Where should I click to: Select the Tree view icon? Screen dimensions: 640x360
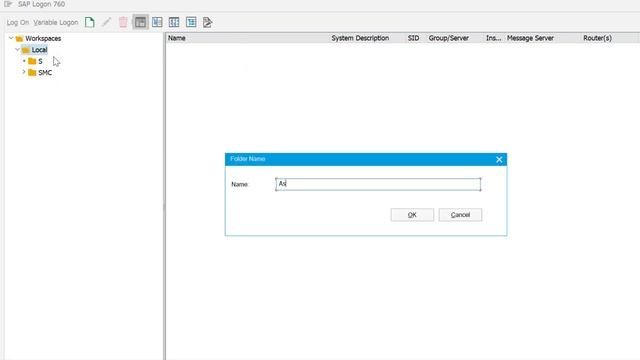click(x=191, y=22)
